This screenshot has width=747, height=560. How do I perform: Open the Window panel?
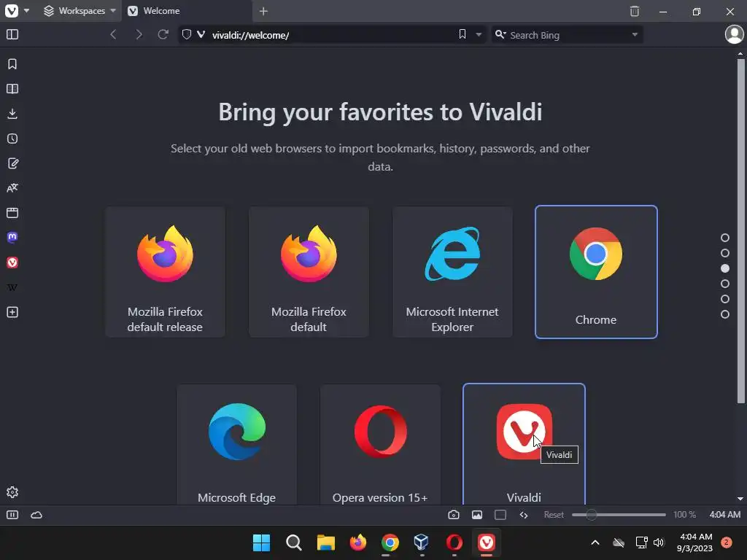[12, 213]
